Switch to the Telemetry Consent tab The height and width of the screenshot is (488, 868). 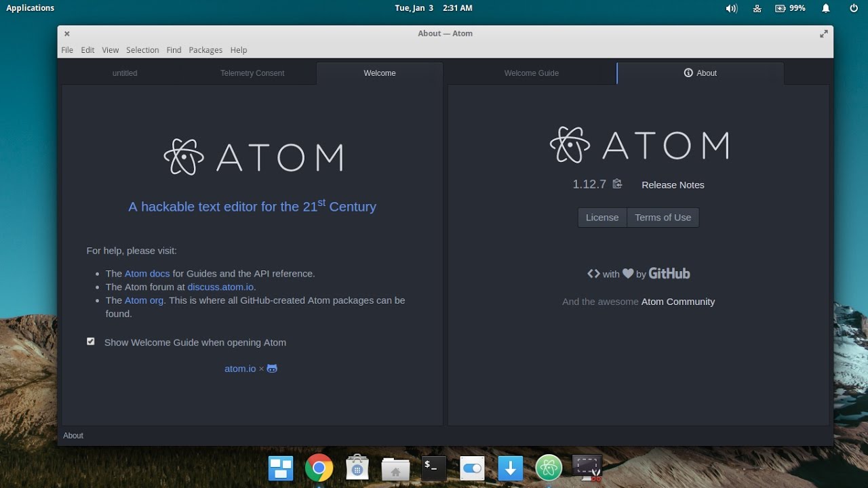[252, 73]
